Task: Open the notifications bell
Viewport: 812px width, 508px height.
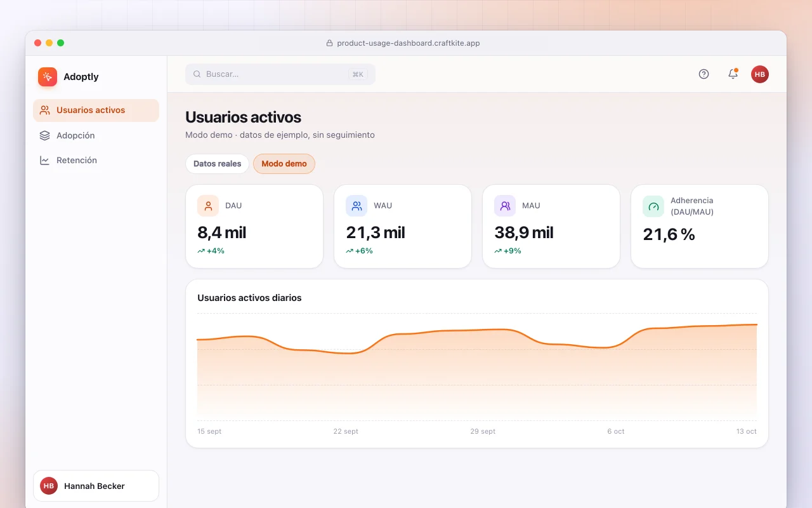Action: 733,74
